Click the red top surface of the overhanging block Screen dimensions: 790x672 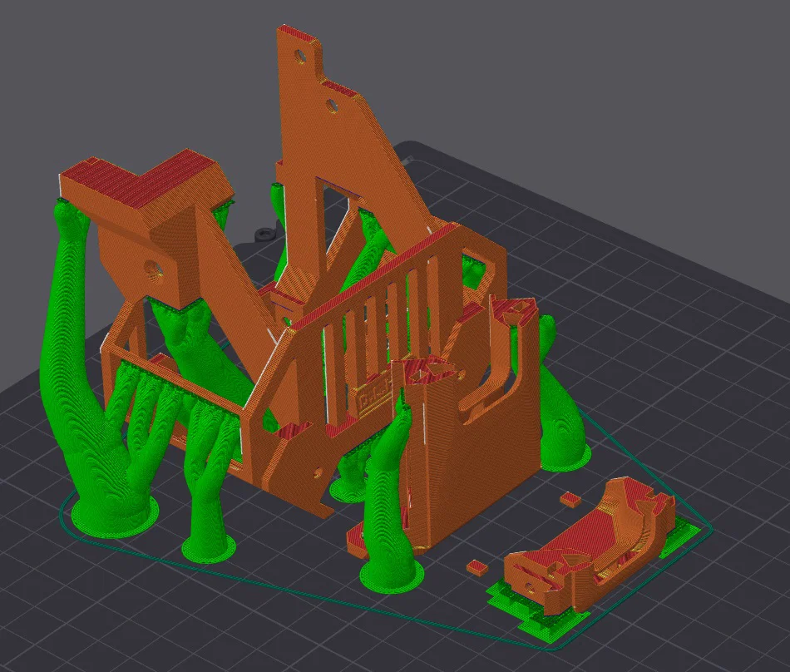(x=144, y=179)
